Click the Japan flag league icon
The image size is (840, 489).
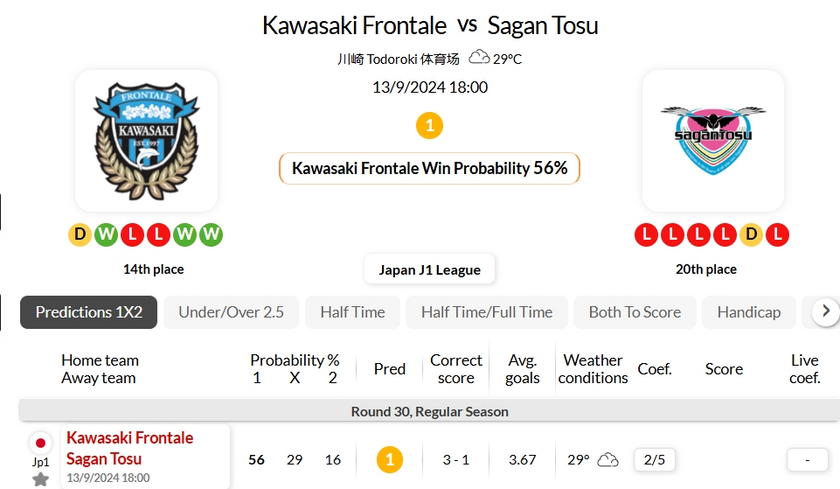pyautogui.click(x=40, y=443)
